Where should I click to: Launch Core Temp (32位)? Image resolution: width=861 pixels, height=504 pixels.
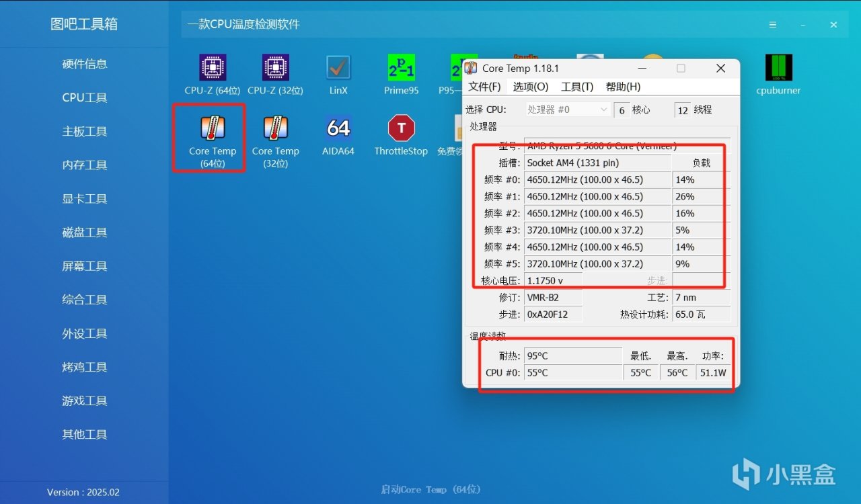275,141
